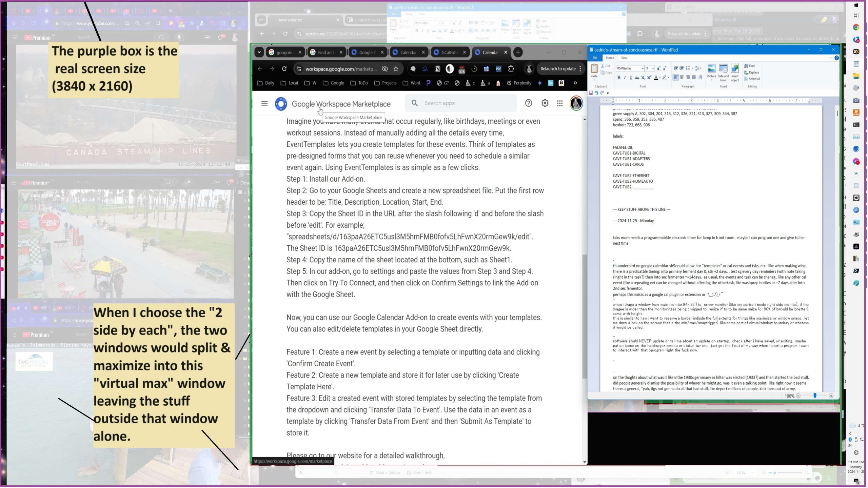The width and height of the screenshot is (868, 488).
Task: Toggle Strikethrough formatting in WordPad
Action: point(637,78)
